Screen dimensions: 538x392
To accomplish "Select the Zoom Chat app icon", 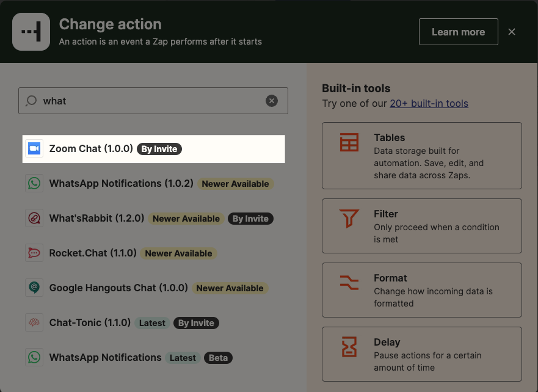I will click(x=34, y=148).
